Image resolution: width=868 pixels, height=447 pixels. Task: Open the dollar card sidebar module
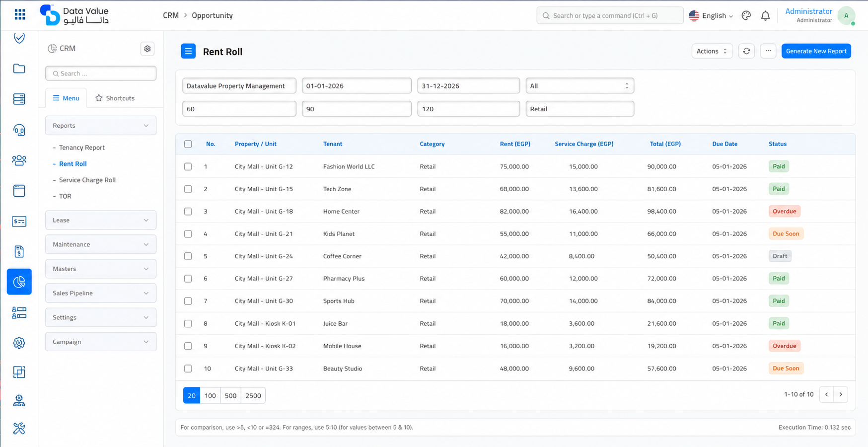pyautogui.click(x=19, y=221)
